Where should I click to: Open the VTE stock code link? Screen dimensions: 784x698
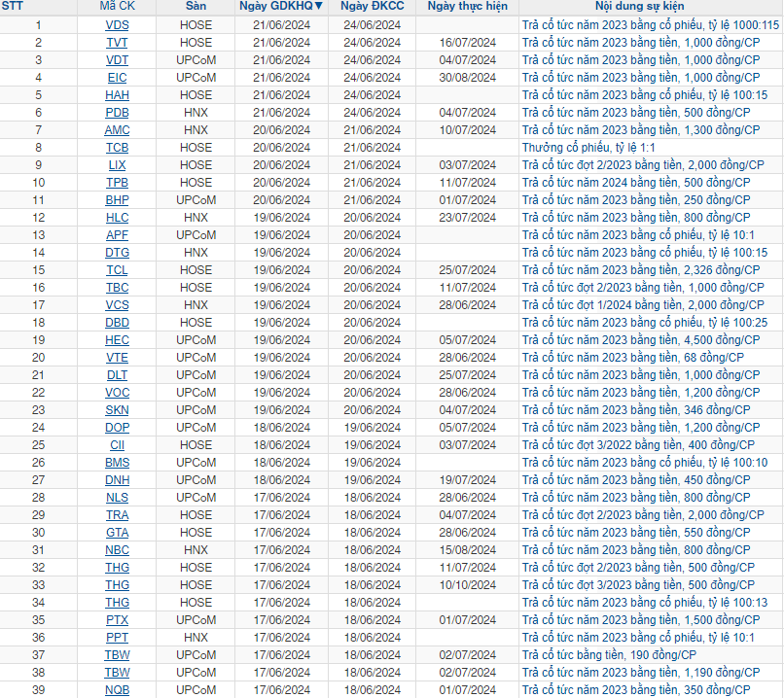[x=117, y=357]
